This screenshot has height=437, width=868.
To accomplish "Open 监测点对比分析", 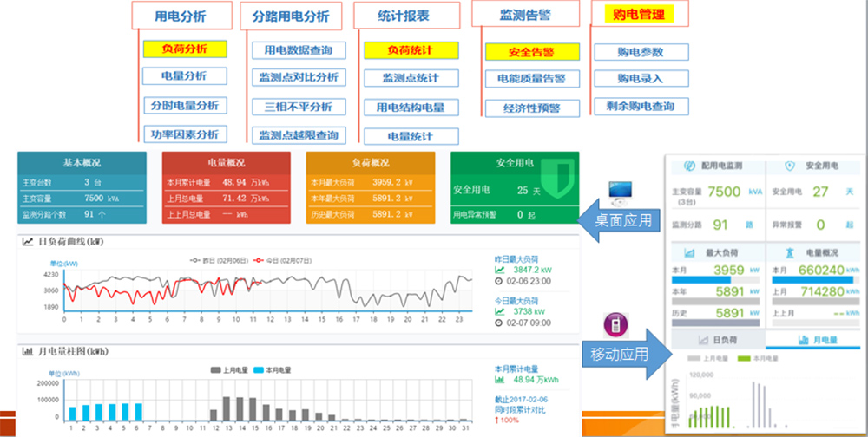I will 299,77.
